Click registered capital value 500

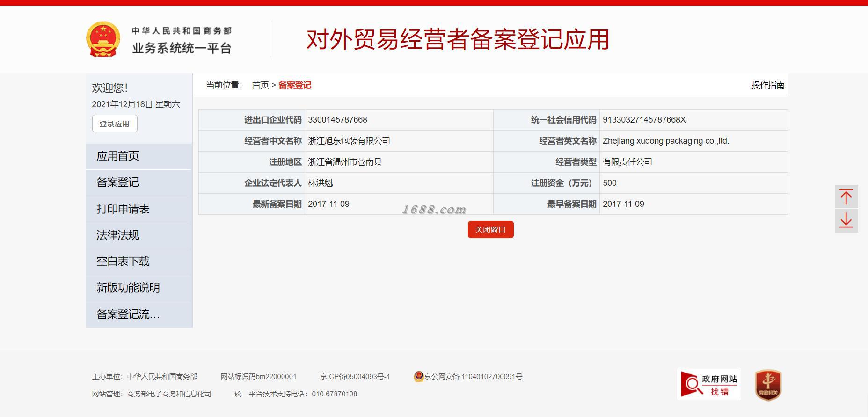pyautogui.click(x=610, y=183)
